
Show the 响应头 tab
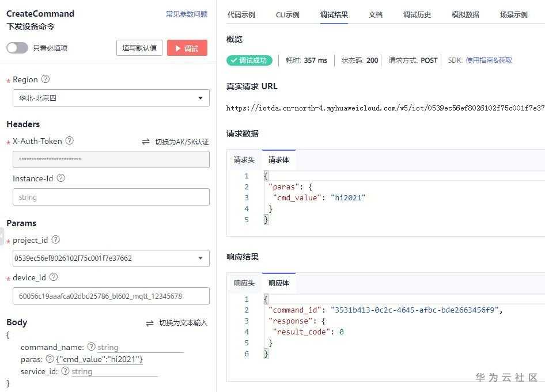pos(244,283)
